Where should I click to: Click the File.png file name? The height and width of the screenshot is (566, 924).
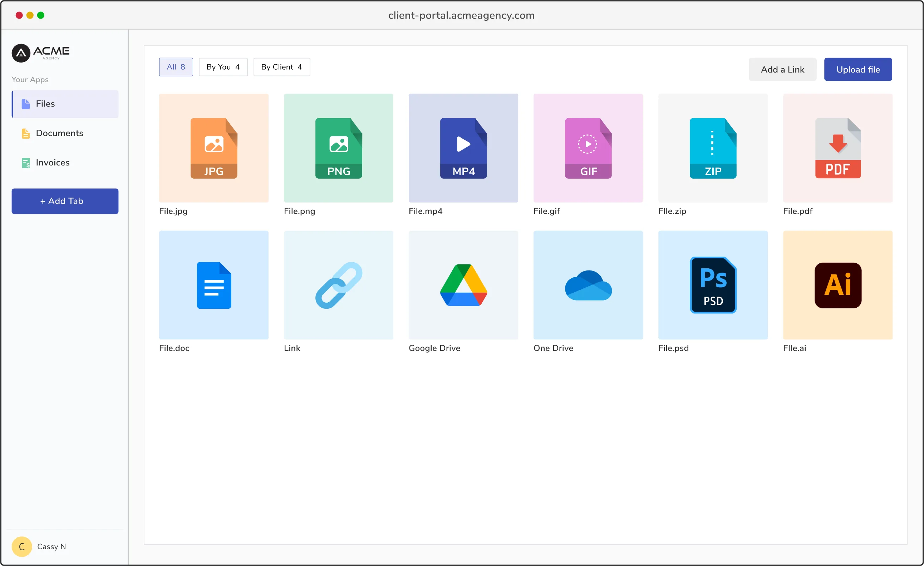(300, 211)
